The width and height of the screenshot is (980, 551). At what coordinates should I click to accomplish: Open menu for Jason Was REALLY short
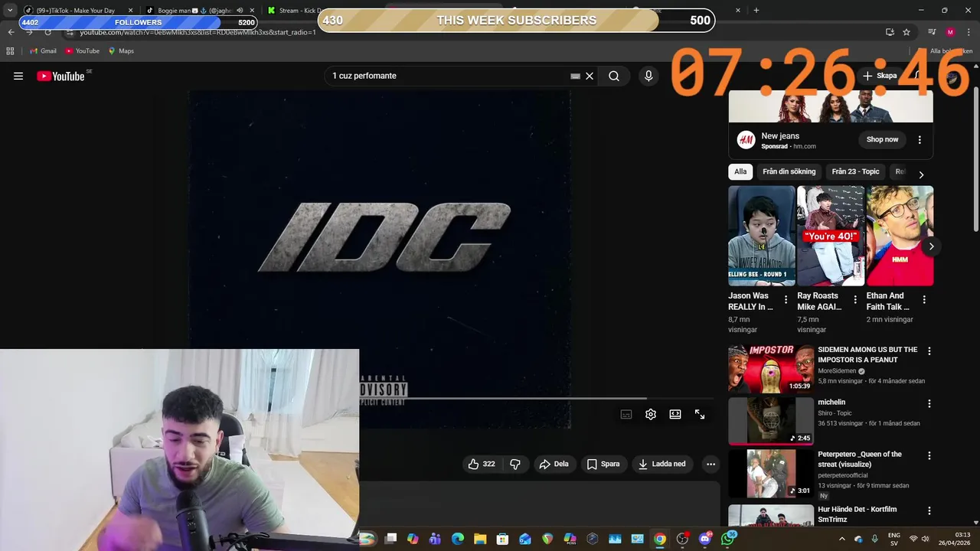tap(786, 300)
